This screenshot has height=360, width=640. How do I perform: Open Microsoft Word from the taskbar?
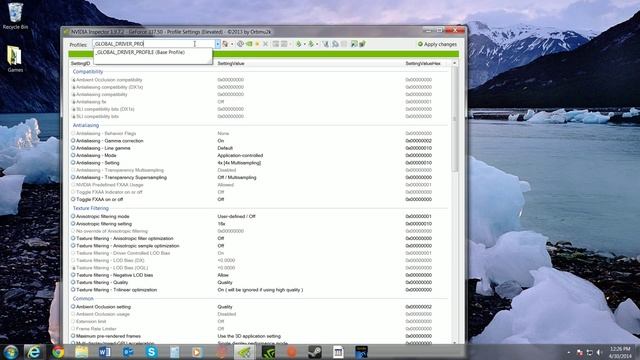click(x=104, y=352)
